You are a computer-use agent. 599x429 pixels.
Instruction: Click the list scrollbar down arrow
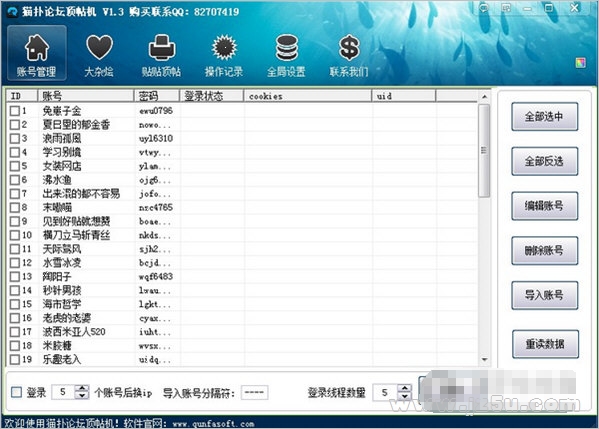[484, 359]
